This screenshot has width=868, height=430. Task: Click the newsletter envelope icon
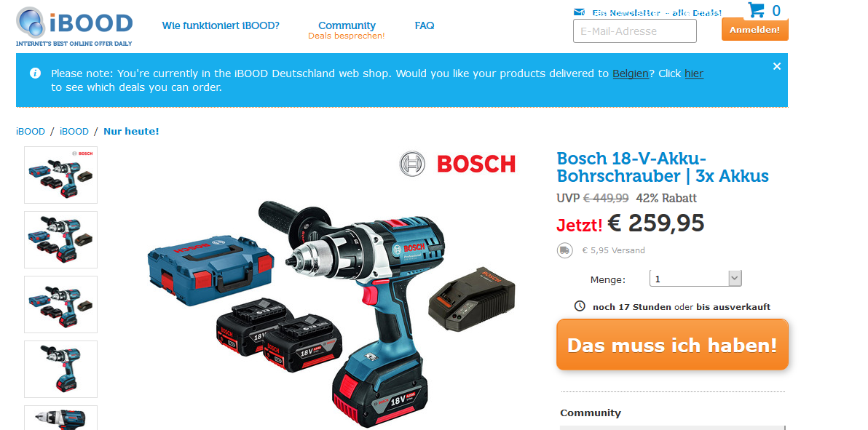(579, 12)
